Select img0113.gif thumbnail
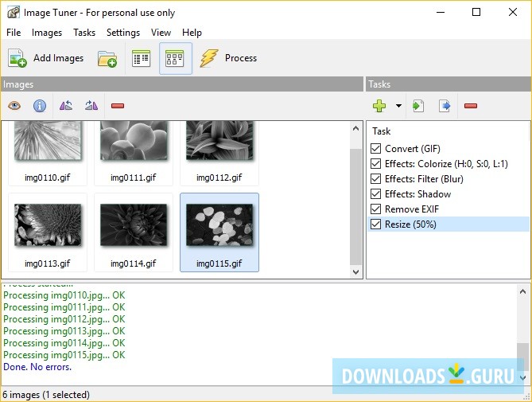The height and width of the screenshot is (402, 532). coord(48,232)
